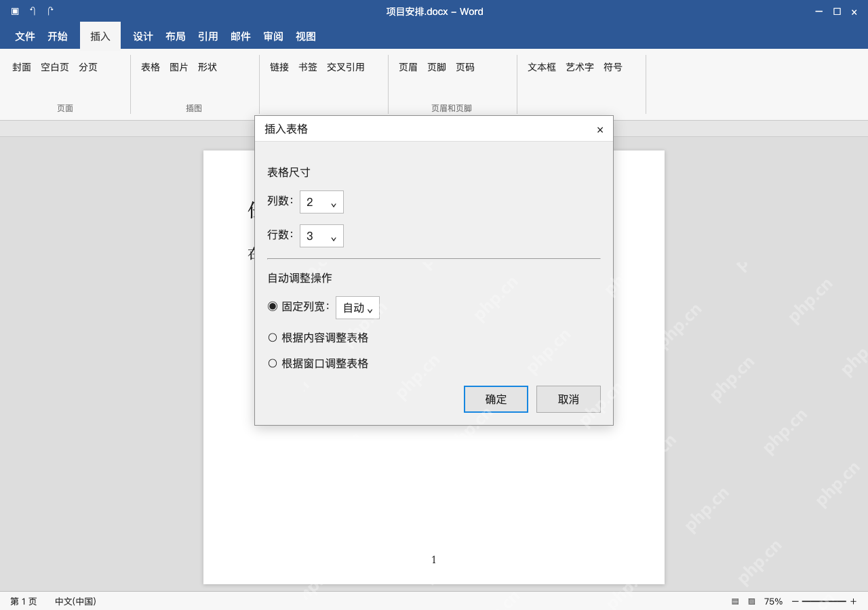Open the 形状 shapes command
The height and width of the screenshot is (610, 868).
point(208,67)
